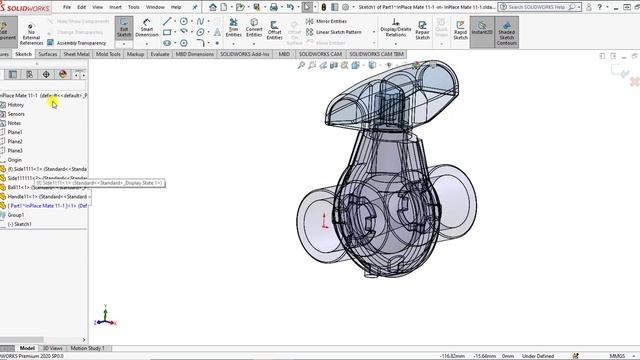This screenshot has height=360, width=640.
Task: Click Mirror Entities tool
Action: tap(327, 21)
